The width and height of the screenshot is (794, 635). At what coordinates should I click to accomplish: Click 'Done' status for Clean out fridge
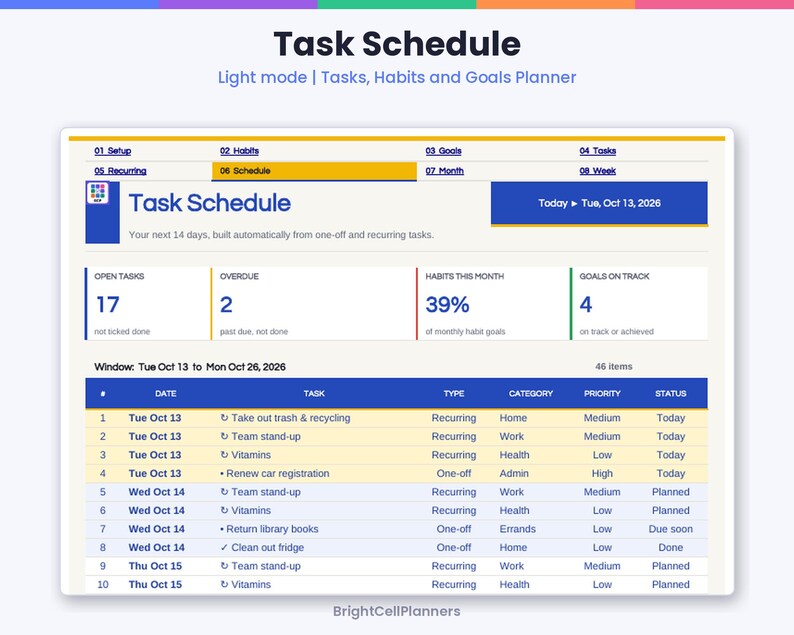point(670,547)
